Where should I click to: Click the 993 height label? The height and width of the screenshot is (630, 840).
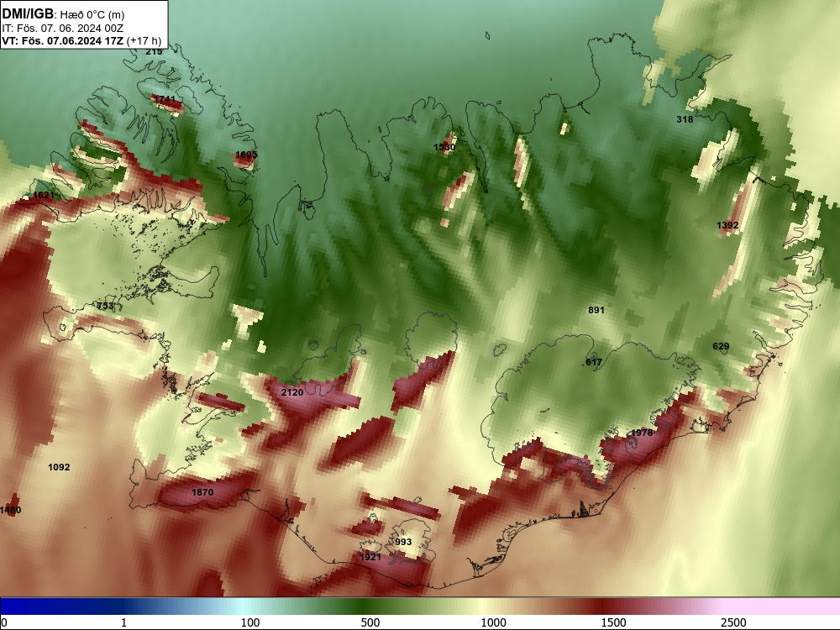pos(403,542)
